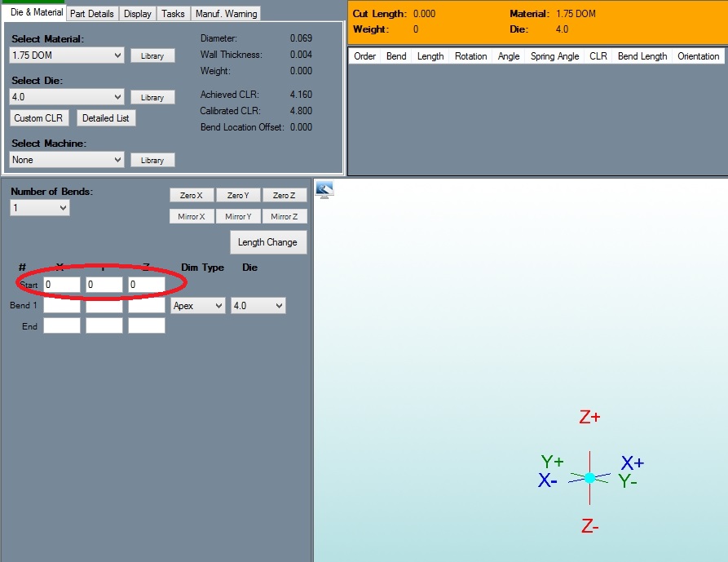Open the Bend 1 die dropdown
This screenshot has height=562, width=728.
tap(256, 306)
